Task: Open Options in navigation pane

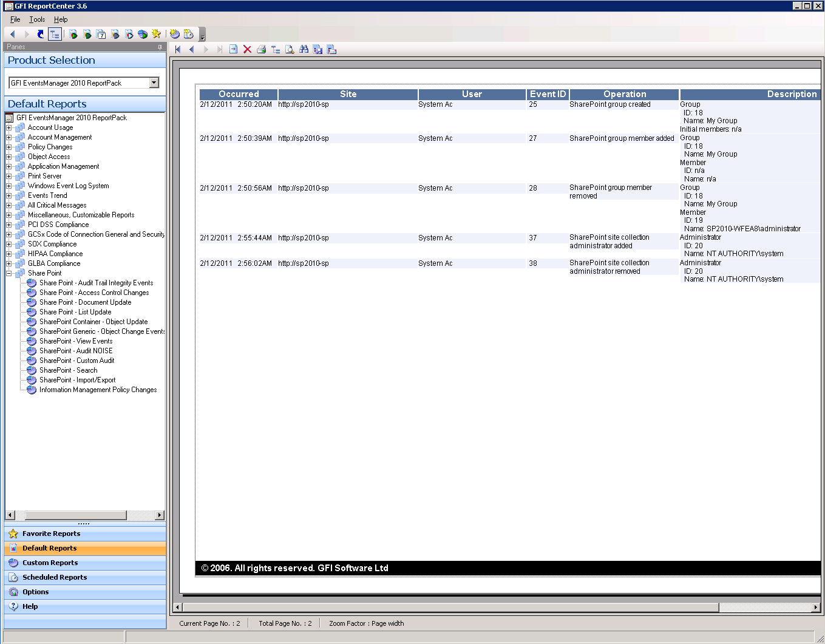Action: pos(85,592)
